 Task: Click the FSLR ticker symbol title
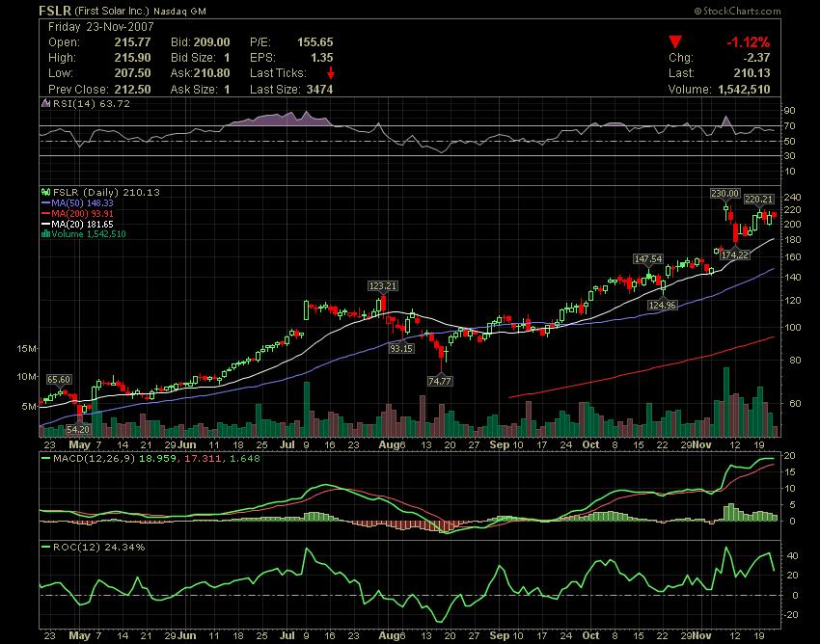click(55, 11)
